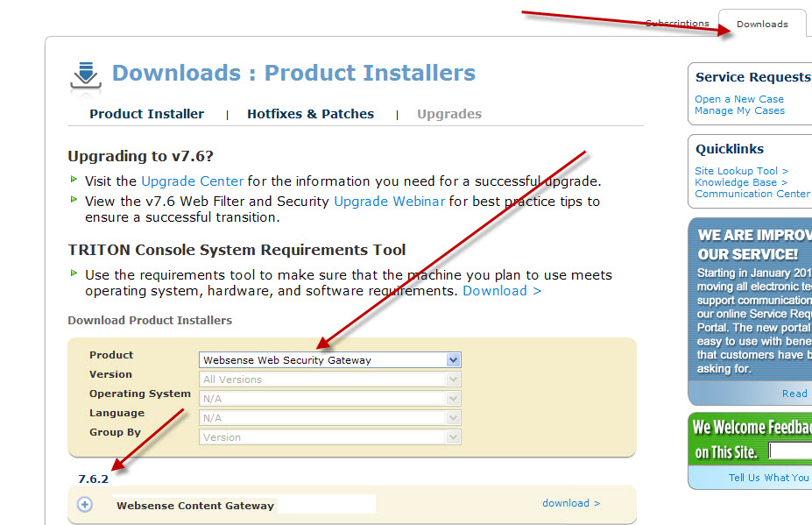Open the Group By dropdown
Viewport: 812px width, 525px height.
coord(330,436)
